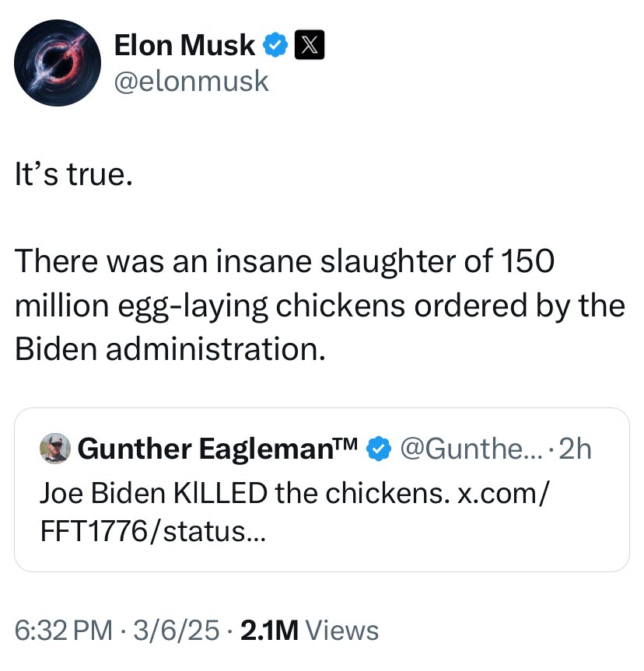Open the quoted tweet card's empty area
Screen dimensions: 644x671
467,540
